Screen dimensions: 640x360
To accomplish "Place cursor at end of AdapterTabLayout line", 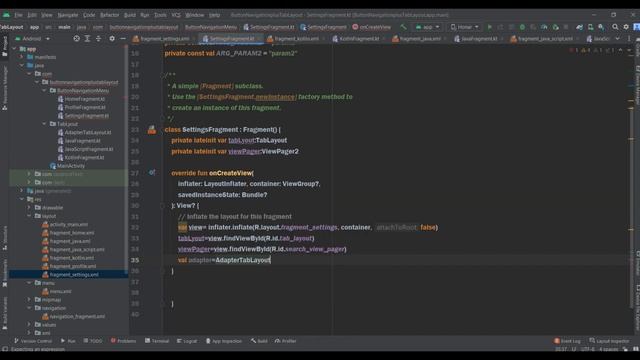I will click(270, 260).
